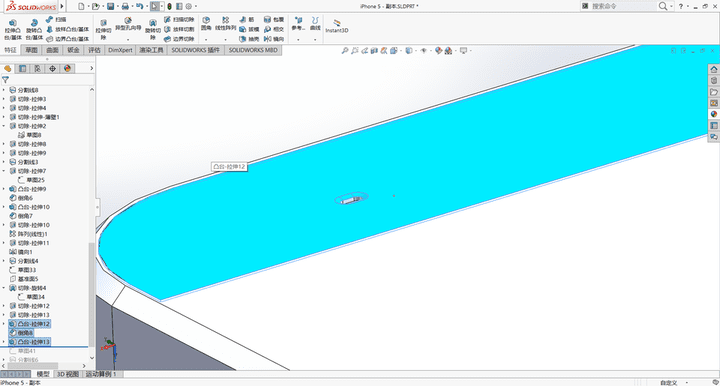The image size is (720, 386).
Task: Open the dropdown arrow beside the Save icon
Action: [x=118, y=6]
